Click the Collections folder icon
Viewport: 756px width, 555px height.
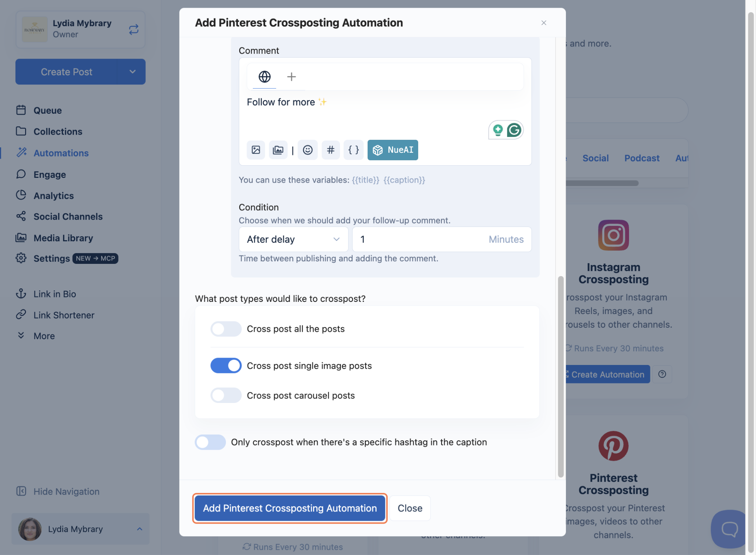click(x=21, y=131)
